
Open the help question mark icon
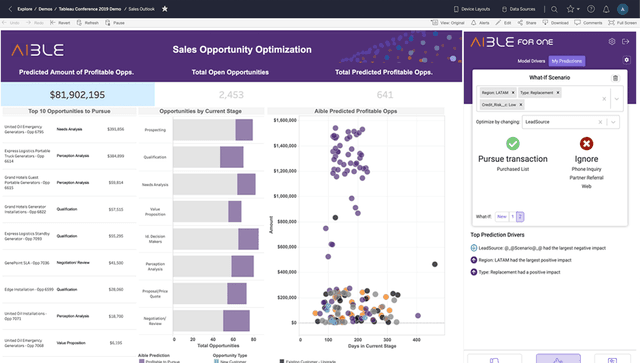click(x=591, y=9)
